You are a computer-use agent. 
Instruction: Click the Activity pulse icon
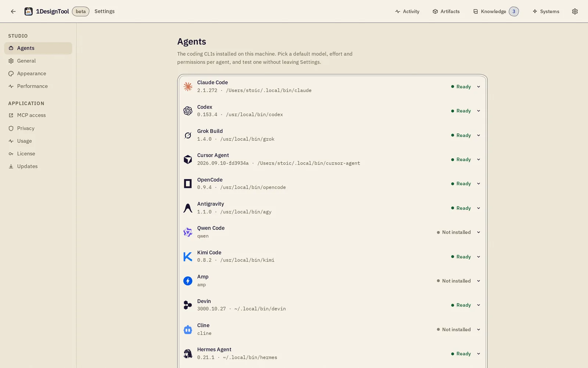[x=398, y=11]
